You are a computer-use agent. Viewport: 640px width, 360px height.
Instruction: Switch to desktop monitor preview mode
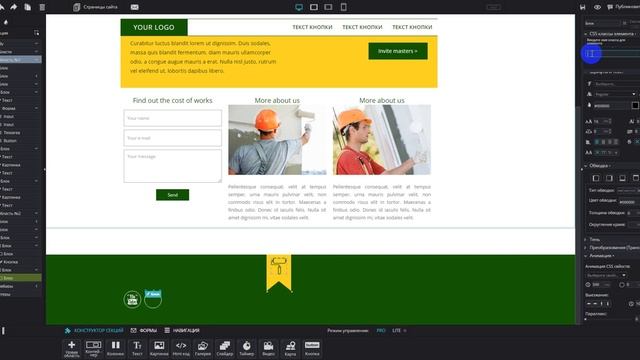[299, 7]
